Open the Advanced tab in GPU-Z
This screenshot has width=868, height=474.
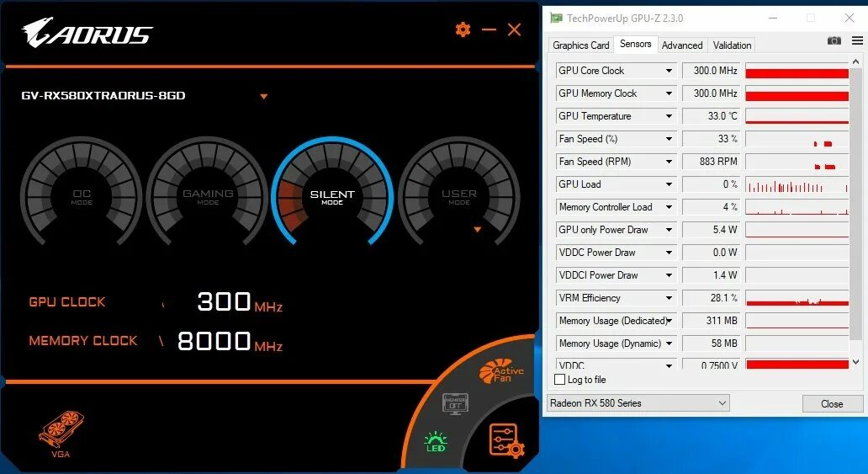pos(682,45)
